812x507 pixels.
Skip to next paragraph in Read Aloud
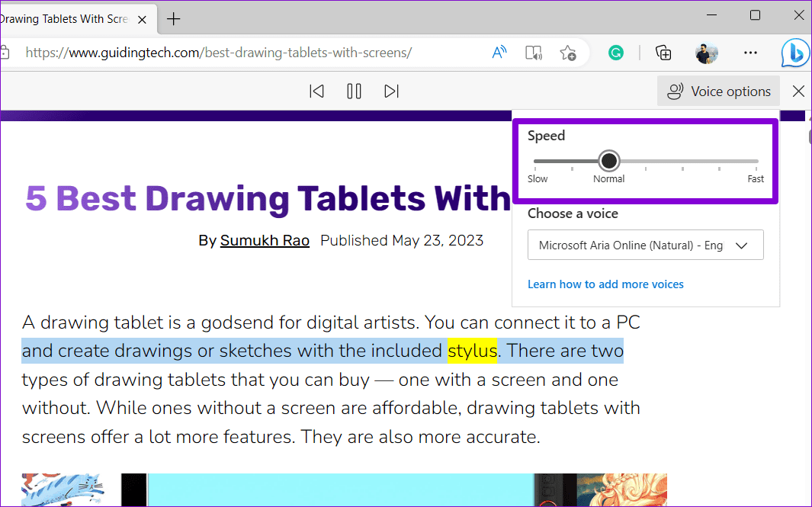point(391,91)
